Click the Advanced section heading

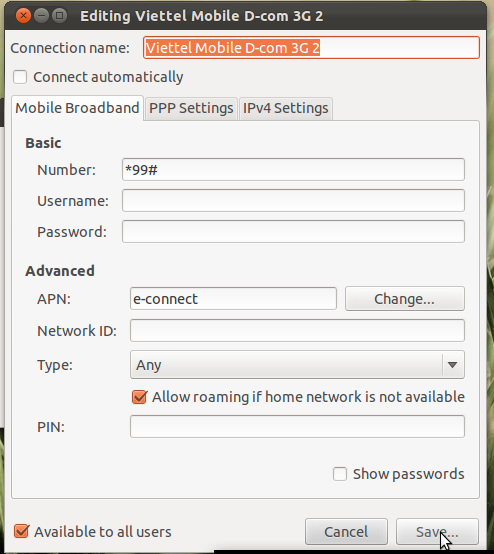[60, 271]
